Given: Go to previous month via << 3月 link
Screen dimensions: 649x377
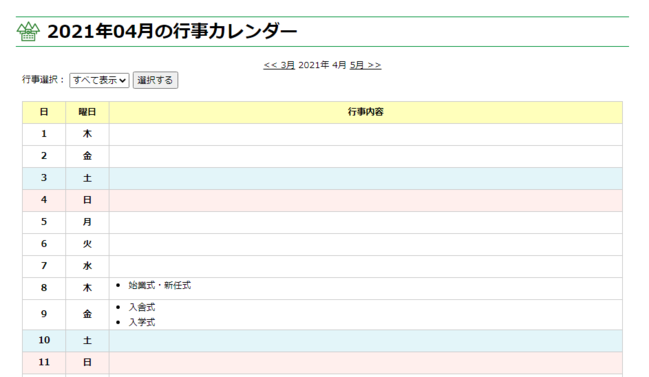Looking at the screenshot, I should coord(279,65).
